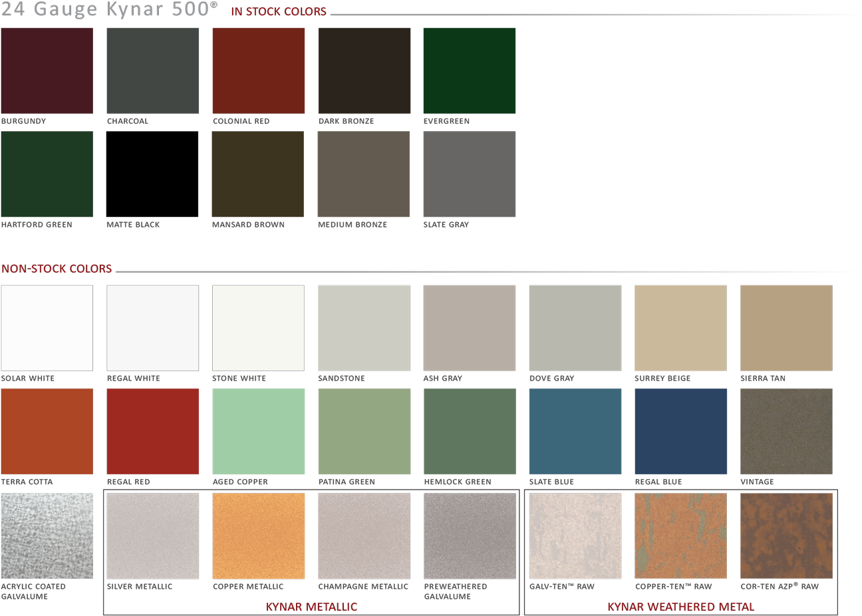Click the "TERRA COTTA" text label
This screenshot has height=616, width=862.
[x=27, y=482]
